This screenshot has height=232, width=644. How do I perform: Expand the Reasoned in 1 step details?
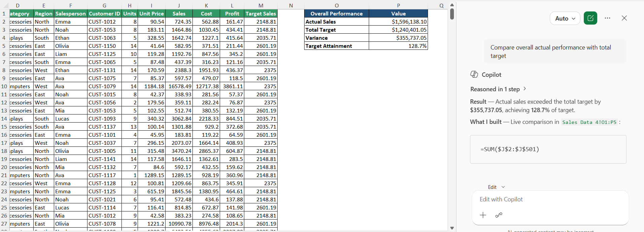point(498,89)
